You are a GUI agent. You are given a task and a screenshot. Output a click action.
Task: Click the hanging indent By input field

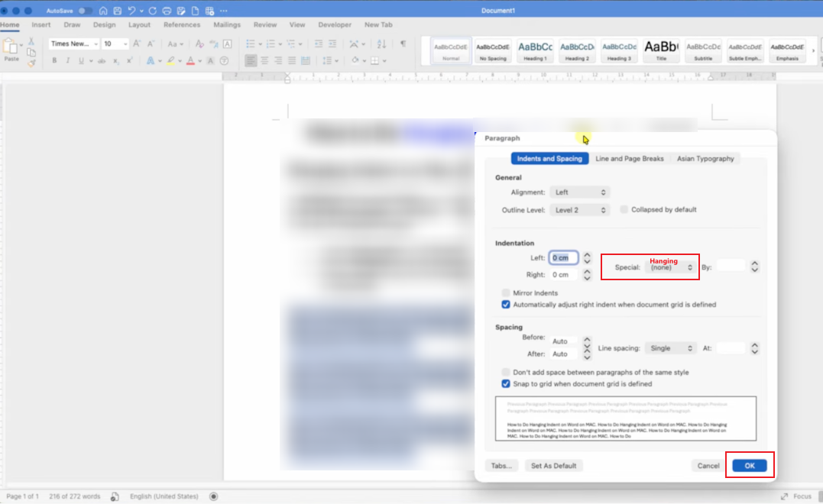(732, 267)
